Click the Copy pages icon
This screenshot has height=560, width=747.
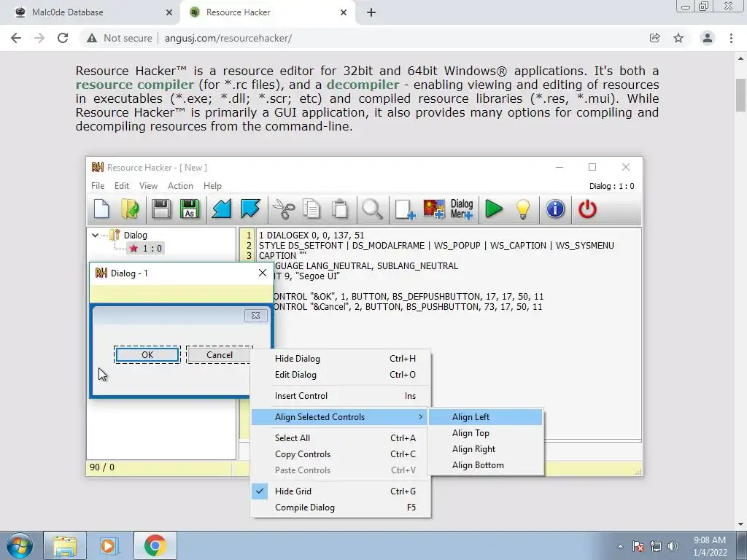click(x=311, y=209)
